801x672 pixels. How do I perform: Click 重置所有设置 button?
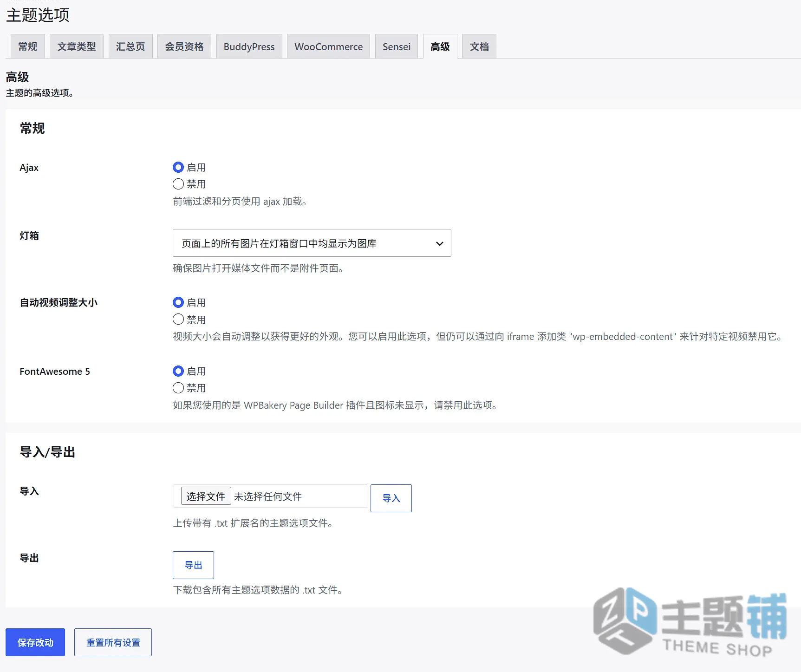(113, 642)
